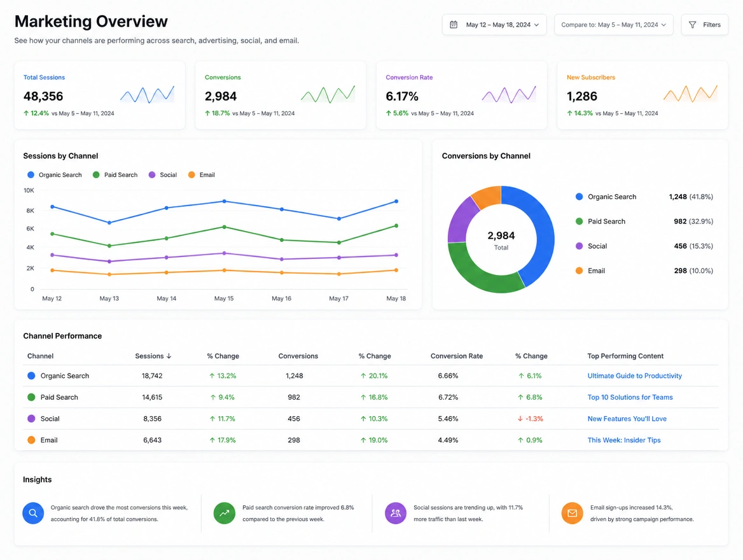743x560 pixels.
Task: Open the calendar icon in date range picker
Action: pos(454,25)
